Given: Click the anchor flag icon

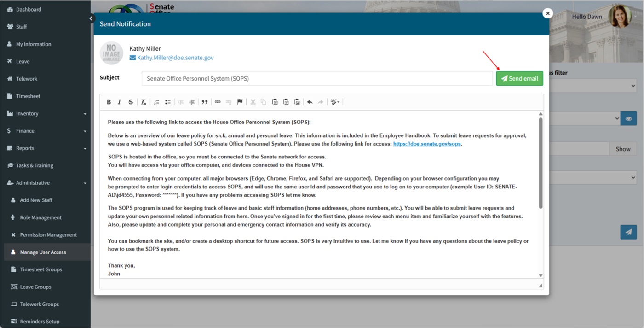Looking at the screenshot, I should (x=240, y=102).
